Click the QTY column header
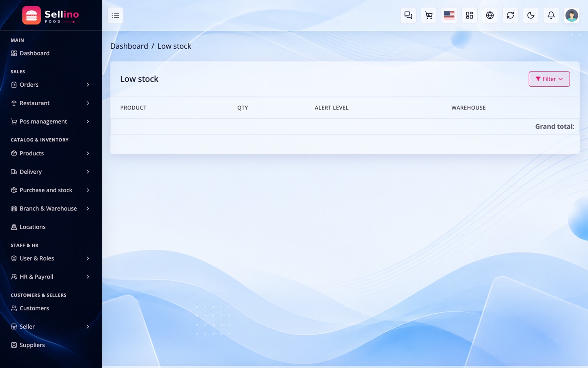Screen dimensions: 588x368 243,108
